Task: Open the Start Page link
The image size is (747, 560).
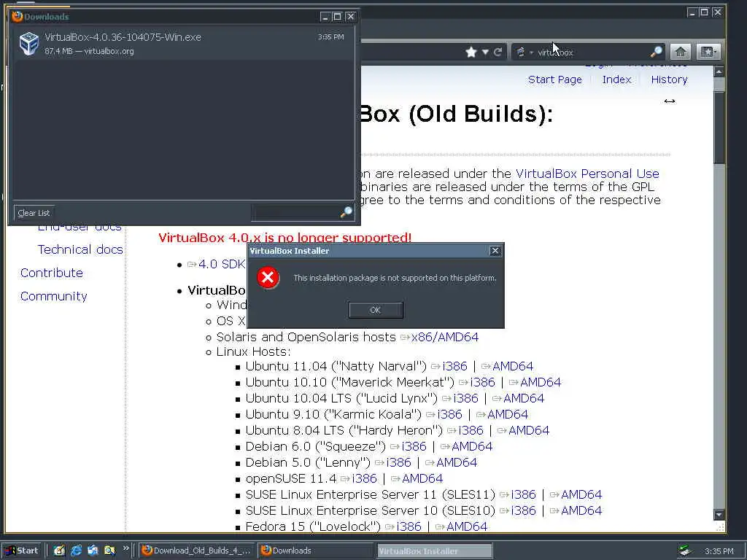Action: click(555, 79)
